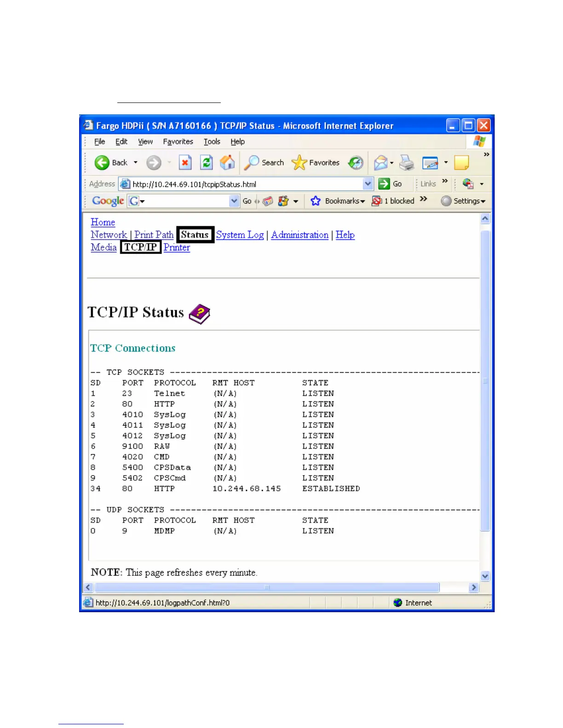Click inside the address bar URL field

[246, 184]
